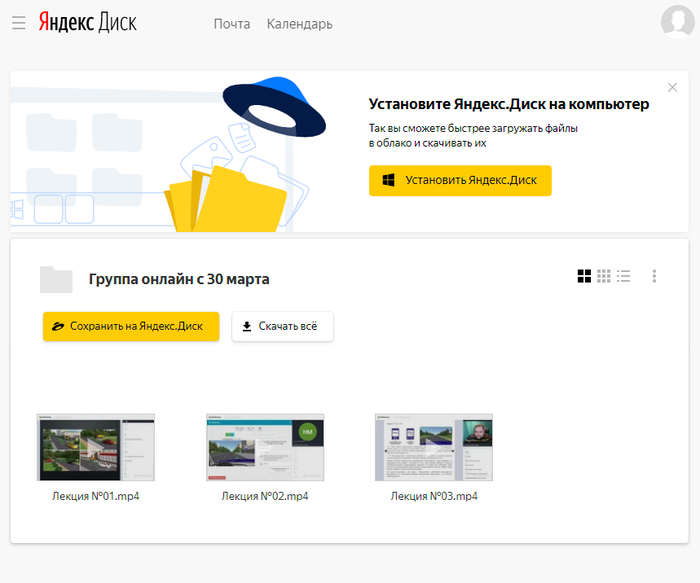Open the three-dots more options menu
Image resolution: width=700 pixels, height=583 pixels.
654,276
